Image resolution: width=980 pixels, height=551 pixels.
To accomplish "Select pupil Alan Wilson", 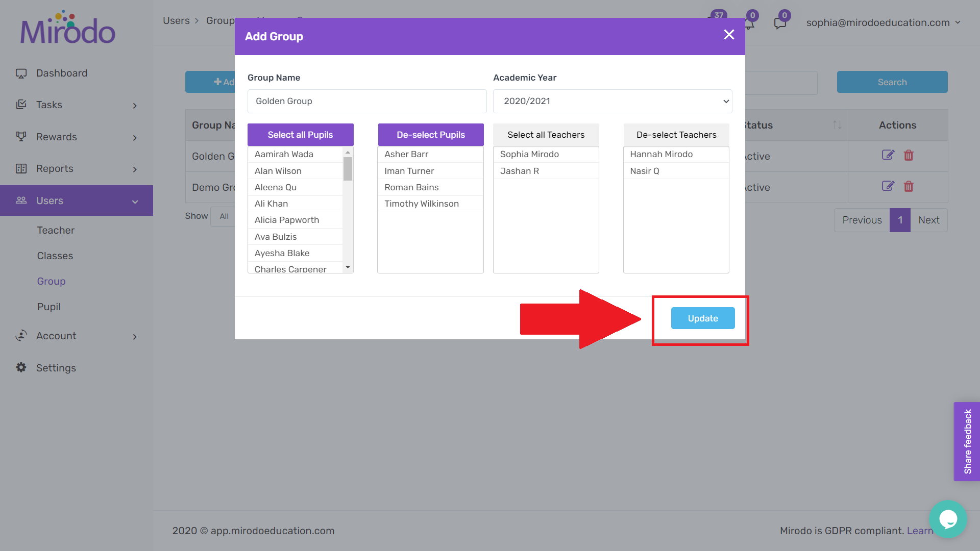I will click(x=295, y=171).
